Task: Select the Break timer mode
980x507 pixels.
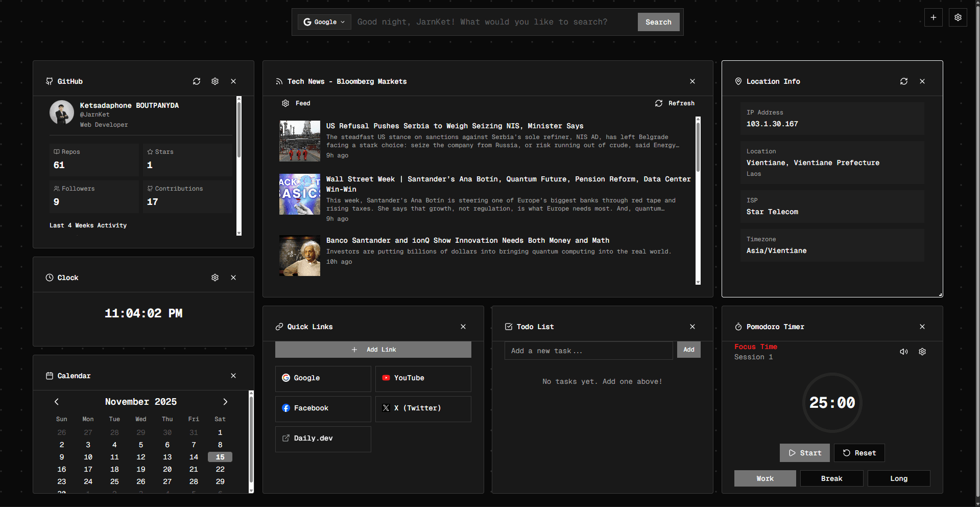Action: (x=831, y=478)
